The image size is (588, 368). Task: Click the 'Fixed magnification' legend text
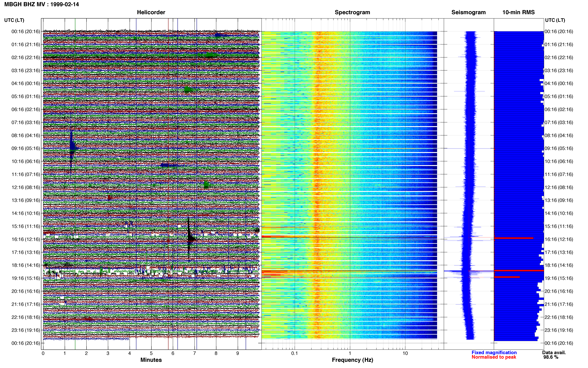point(494,352)
